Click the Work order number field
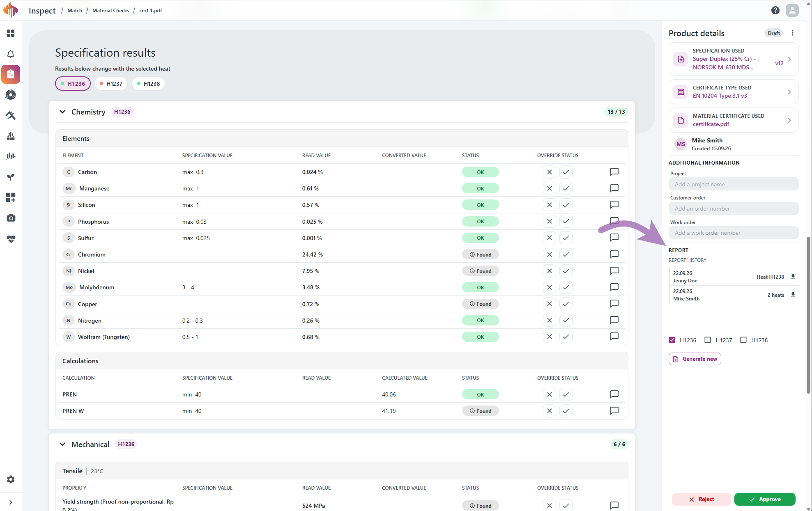Image resolution: width=812 pixels, height=511 pixels. click(x=734, y=233)
